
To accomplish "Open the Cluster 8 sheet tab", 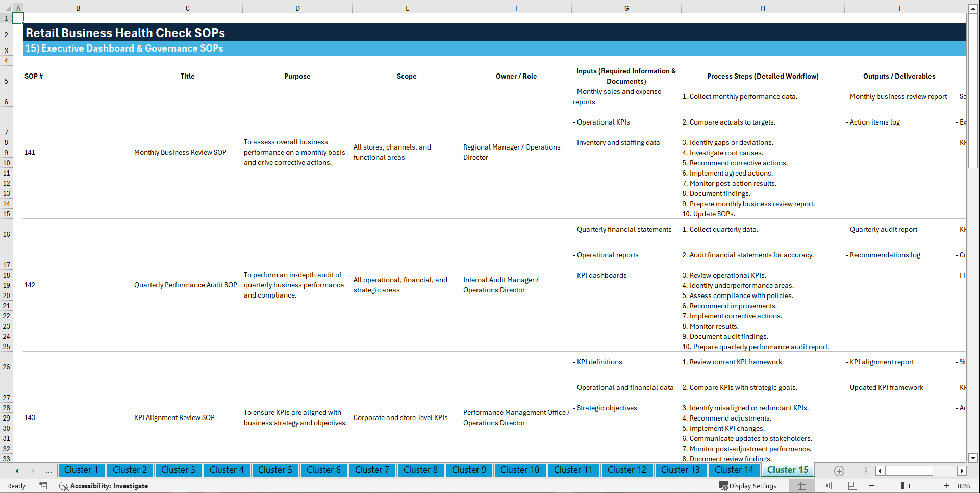I will [x=420, y=470].
